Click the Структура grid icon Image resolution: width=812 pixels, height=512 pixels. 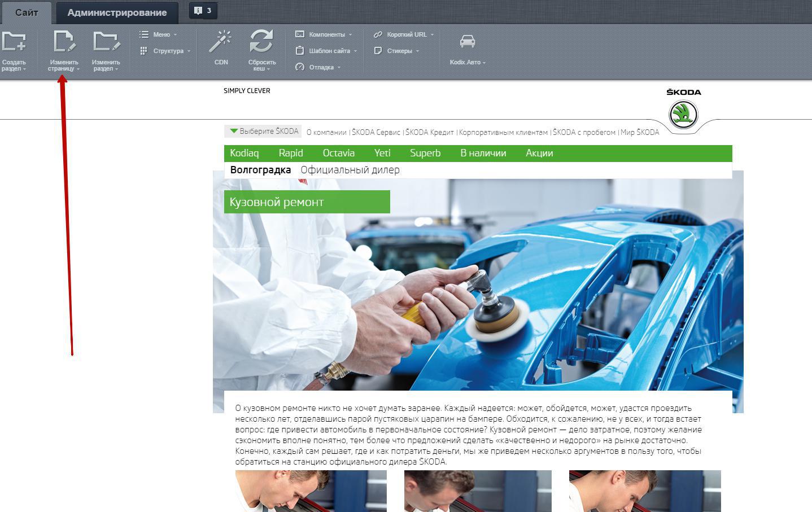(144, 51)
